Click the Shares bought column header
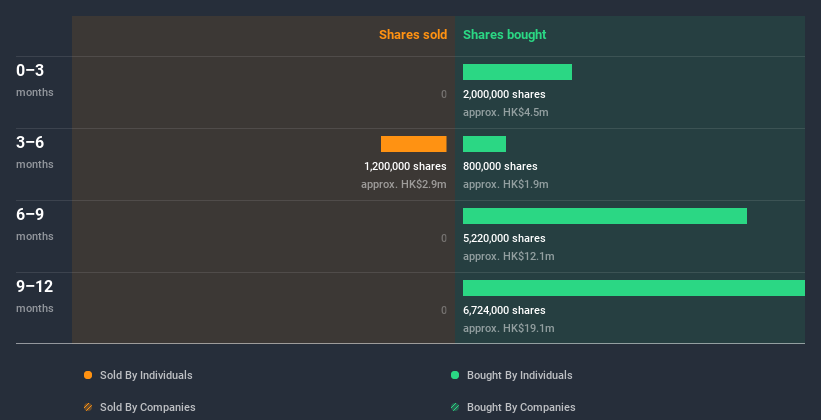Viewport: 821px width, 420px height. pos(504,35)
